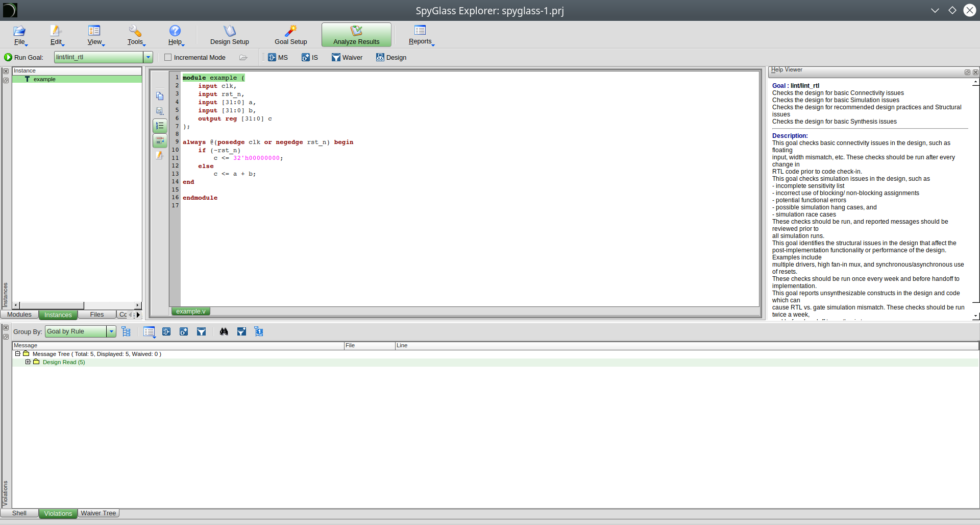Select the Design Read (5) row
Screen dimensions: 980x525
(x=495, y=362)
